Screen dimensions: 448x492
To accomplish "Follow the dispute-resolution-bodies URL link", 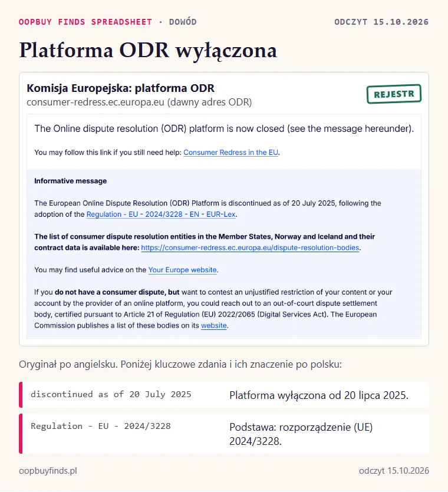I will 250,247.
